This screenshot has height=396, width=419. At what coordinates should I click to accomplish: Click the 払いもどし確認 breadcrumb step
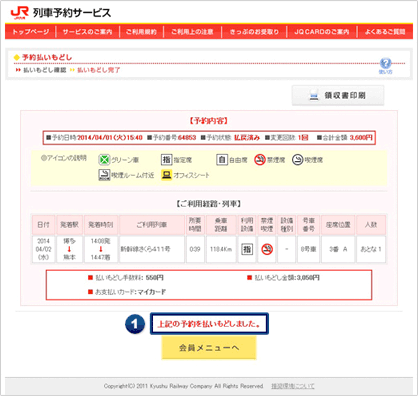(x=45, y=70)
